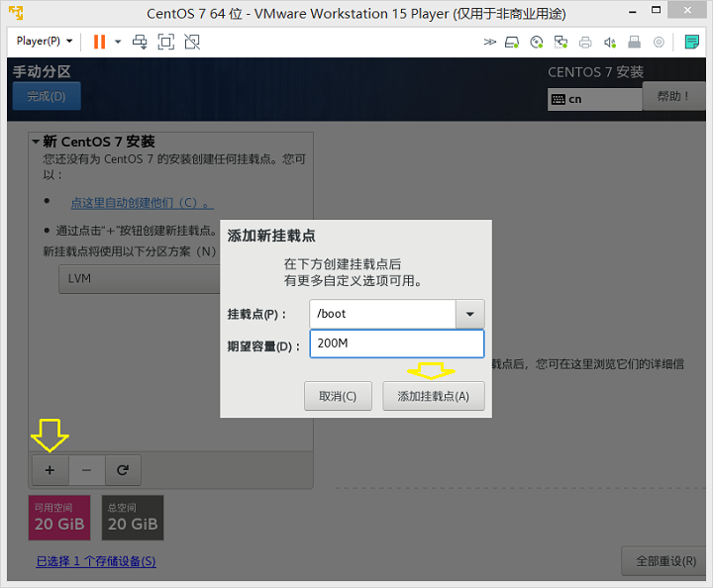Click the printer device icon
The image size is (713, 588).
coord(585,43)
